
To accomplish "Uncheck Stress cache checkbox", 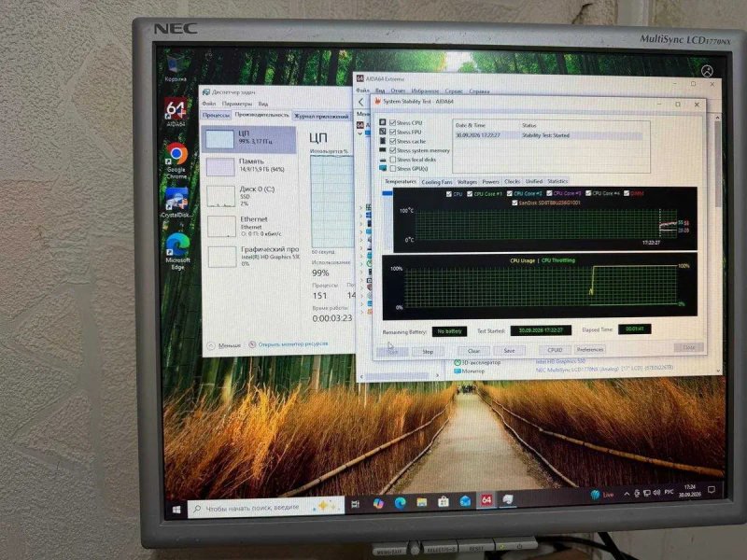I will pyautogui.click(x=392, y=141).
